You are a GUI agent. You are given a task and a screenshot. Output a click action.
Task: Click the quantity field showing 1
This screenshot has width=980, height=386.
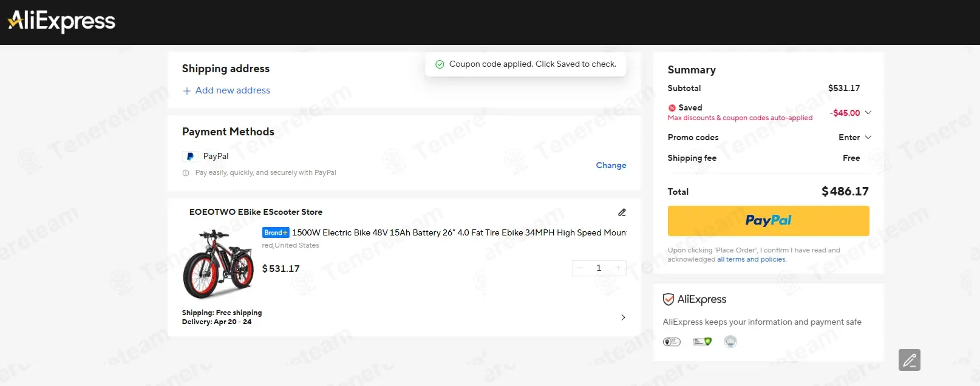pos(599,268)
